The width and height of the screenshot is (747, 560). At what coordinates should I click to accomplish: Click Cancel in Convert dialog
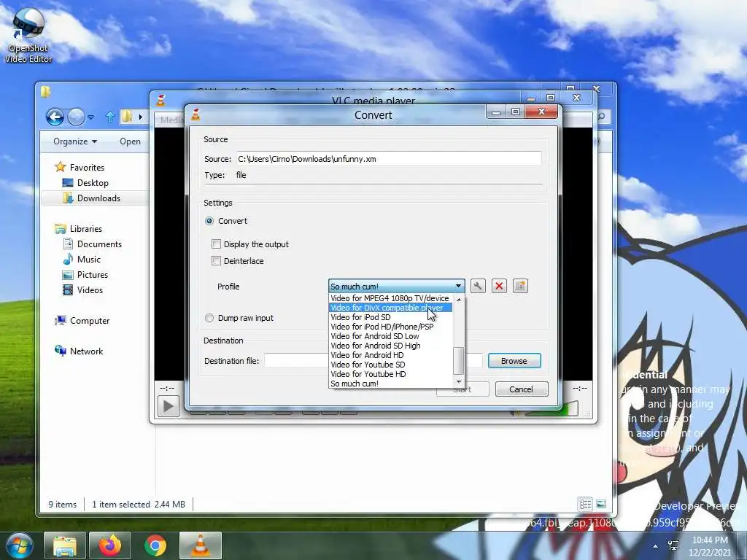521,389
